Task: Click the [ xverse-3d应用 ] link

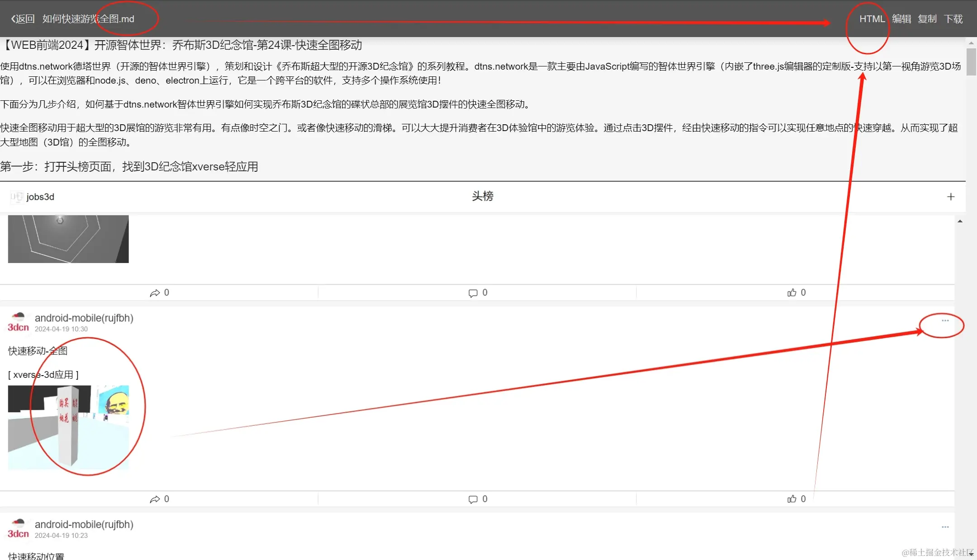Action: 43,375
